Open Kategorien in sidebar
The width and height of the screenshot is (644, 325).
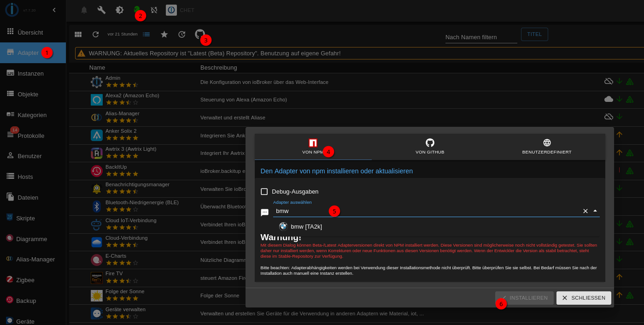(33, 115)
